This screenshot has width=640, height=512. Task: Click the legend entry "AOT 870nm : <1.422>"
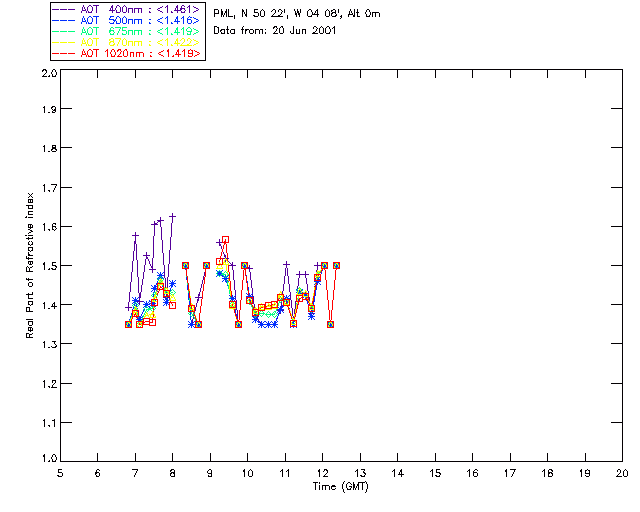click(127, 42)
